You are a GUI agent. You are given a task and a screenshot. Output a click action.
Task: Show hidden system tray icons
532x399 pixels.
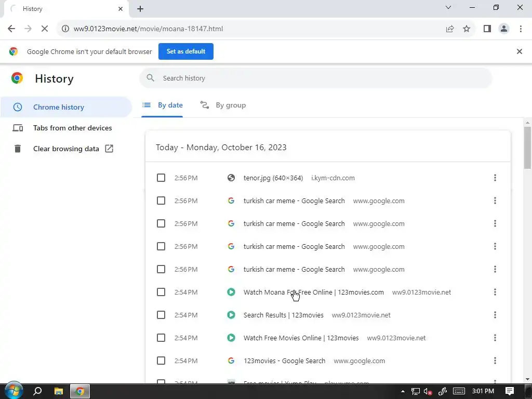point(403,391)
